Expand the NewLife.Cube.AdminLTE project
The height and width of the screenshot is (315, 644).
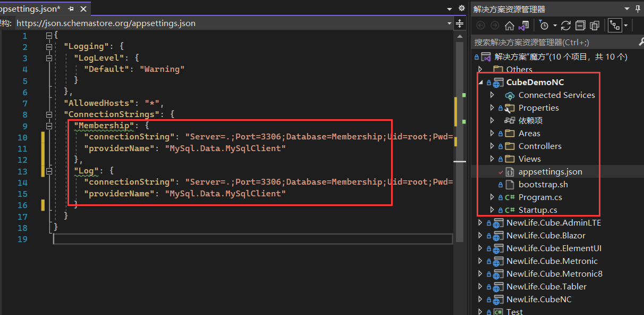[x=481, y=223]
